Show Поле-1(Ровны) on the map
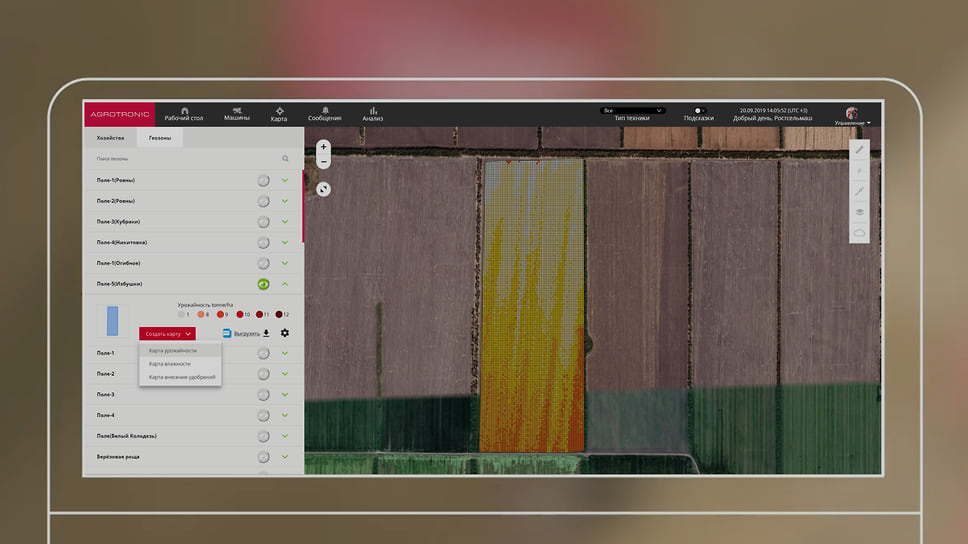Screen dimensions: 968x544 point(263,180)
